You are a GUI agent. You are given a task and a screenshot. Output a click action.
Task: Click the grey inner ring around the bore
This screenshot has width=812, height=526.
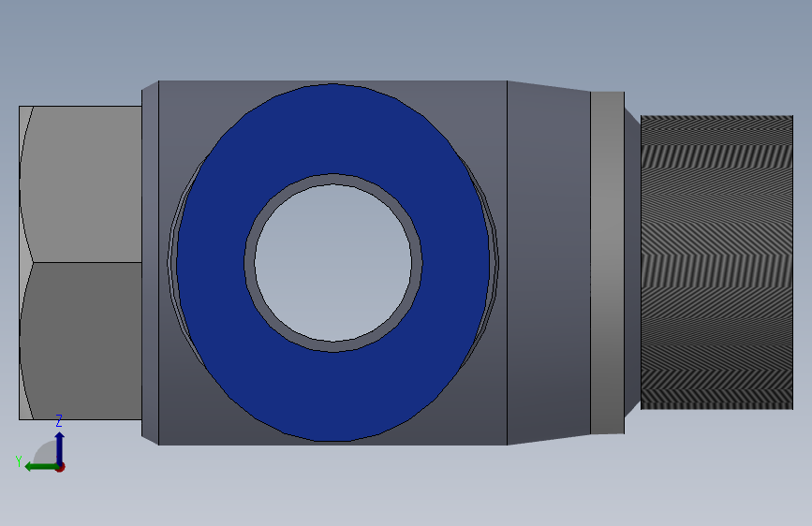(x=250, y=263)
